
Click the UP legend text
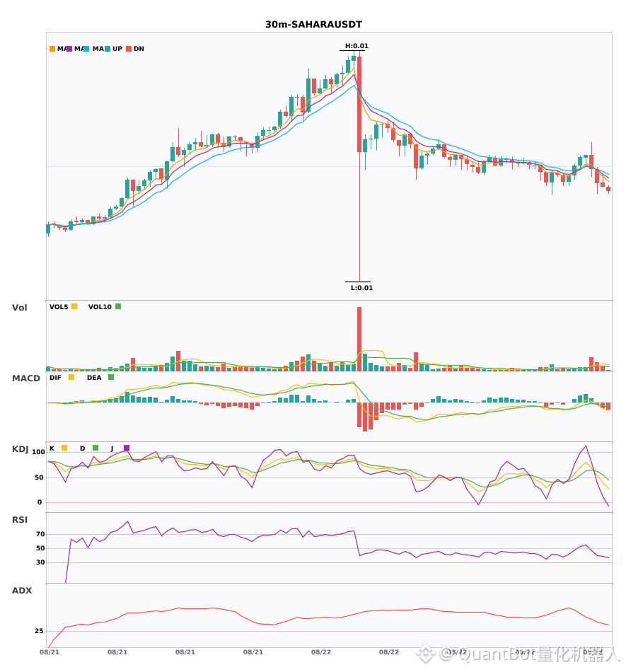point(117,49)
